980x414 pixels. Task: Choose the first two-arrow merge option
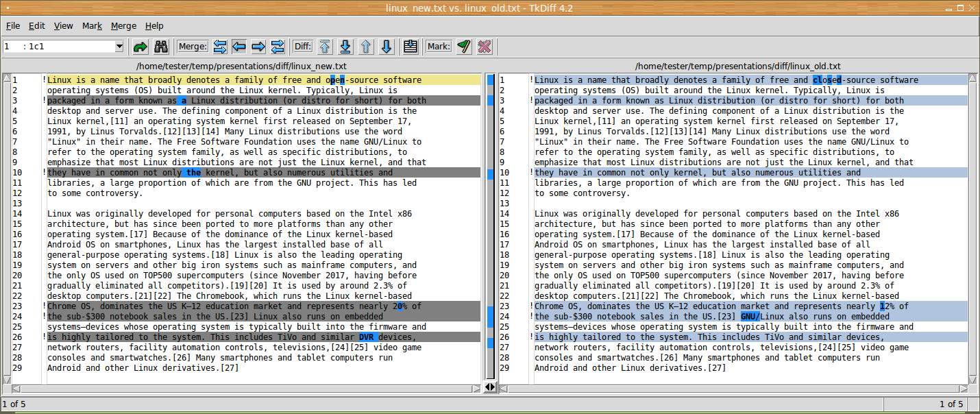click(220, 47)
